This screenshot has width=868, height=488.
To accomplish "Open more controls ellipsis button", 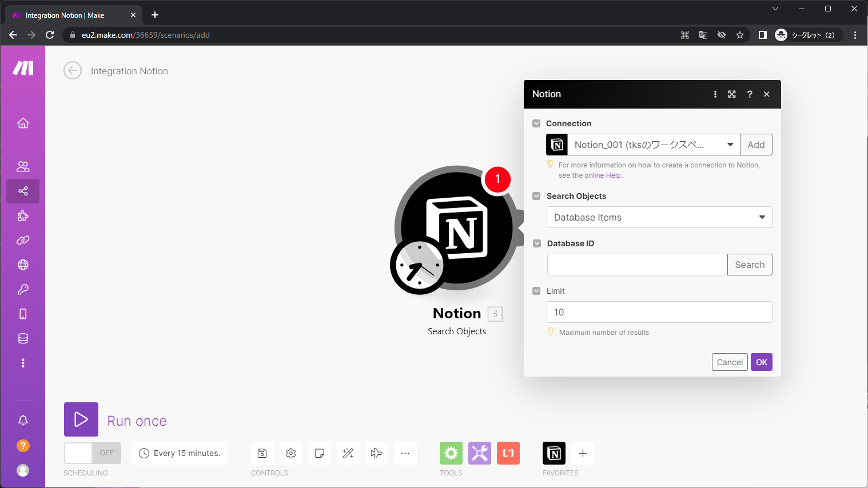I will 405,453.
